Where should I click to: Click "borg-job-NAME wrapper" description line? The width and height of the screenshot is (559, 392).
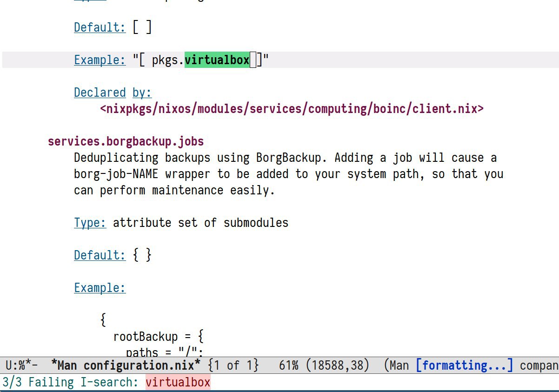click(x=288, y=174)
